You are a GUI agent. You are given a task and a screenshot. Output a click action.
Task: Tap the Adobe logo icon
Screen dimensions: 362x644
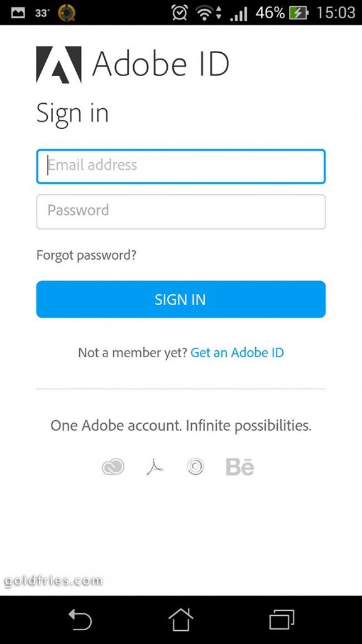58,65
